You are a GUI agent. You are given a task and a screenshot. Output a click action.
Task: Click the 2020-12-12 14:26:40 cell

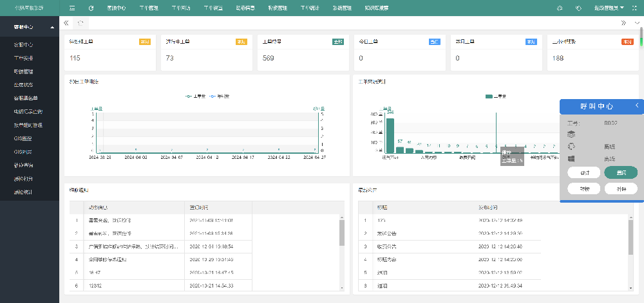point(507,246)
